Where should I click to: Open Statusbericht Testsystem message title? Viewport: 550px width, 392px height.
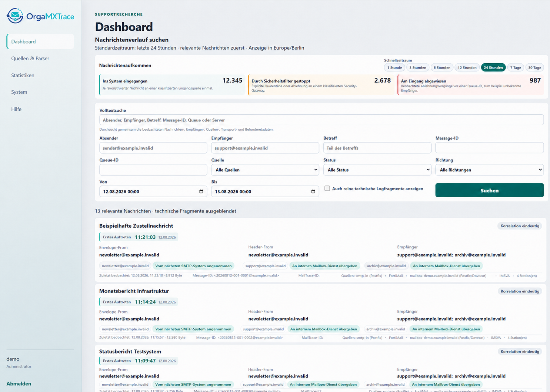pyautogui.click(x=130, y=351)
